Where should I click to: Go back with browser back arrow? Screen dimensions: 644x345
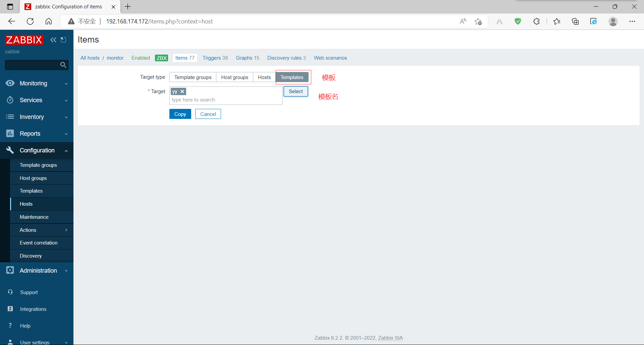click(12, 21)
